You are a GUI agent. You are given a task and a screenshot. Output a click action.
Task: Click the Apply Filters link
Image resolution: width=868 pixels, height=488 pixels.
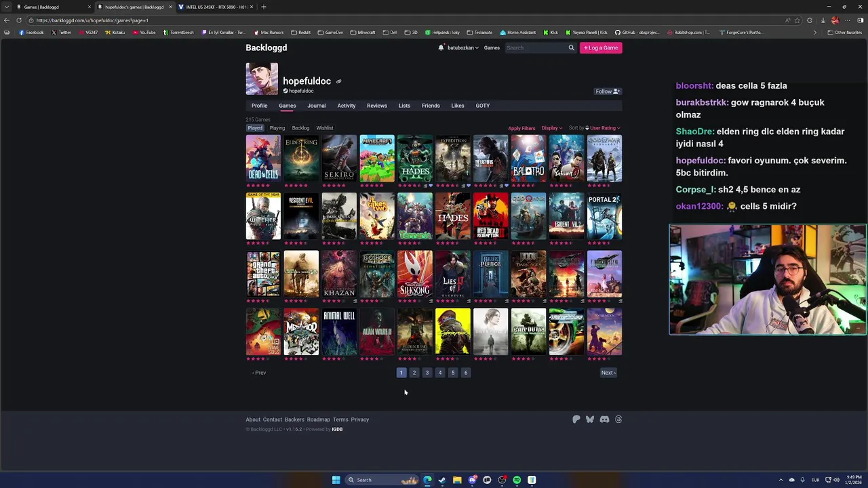coord(521,128)
